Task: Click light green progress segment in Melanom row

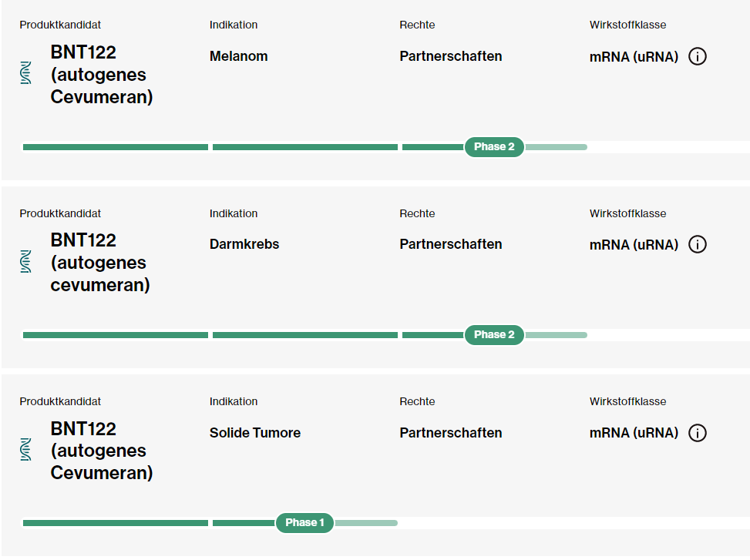Action: (557, 147)
